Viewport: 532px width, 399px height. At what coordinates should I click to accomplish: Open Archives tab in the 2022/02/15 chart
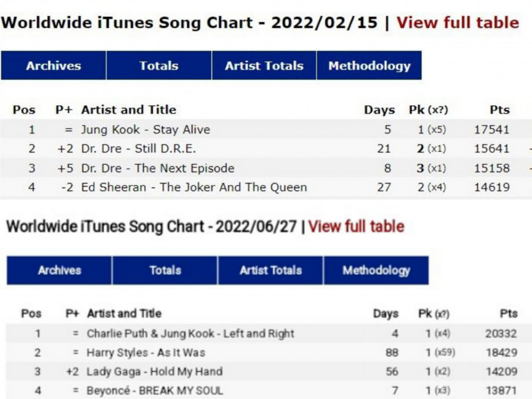click(x=53, y=65)
